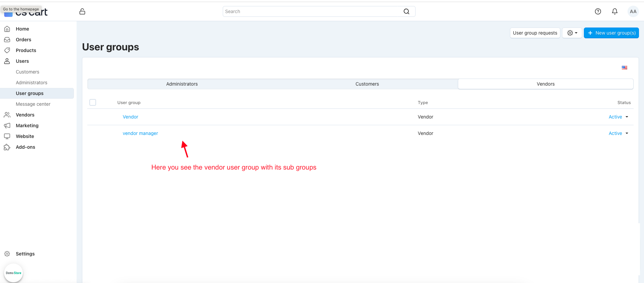
Task: Click the Home icon in the sidebar
Action: tap(7, 29)
